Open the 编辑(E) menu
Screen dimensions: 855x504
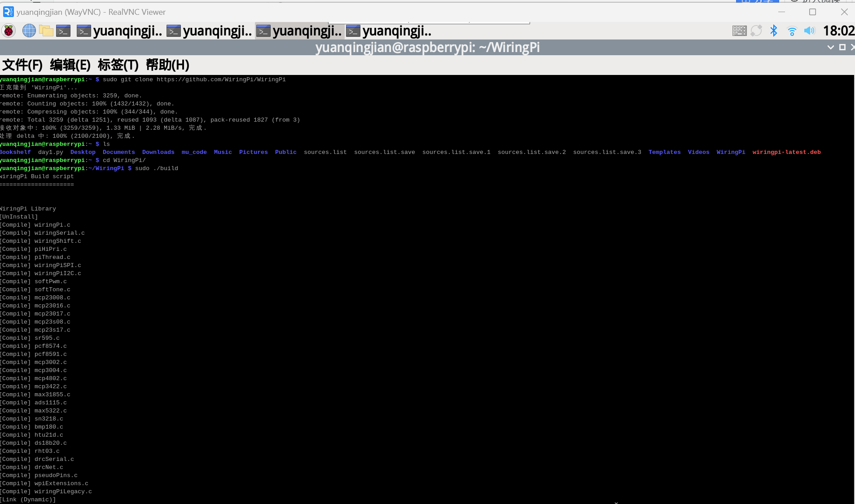coord(70,65)
